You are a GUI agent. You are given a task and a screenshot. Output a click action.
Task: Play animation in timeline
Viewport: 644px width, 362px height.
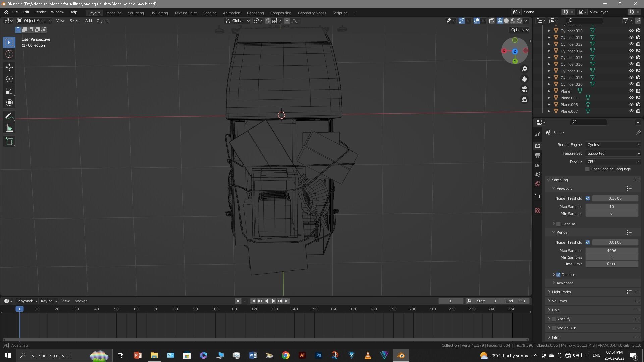(x=273, y=301)
